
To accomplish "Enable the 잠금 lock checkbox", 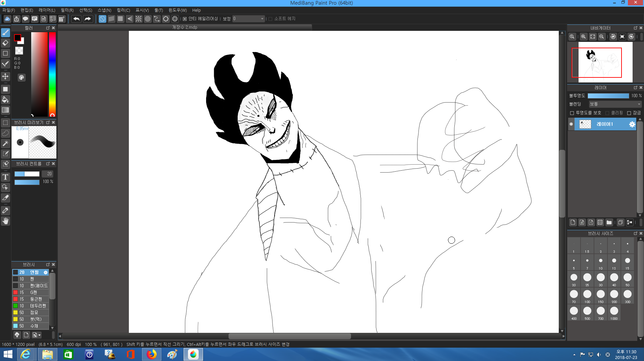I will point(629,113).
